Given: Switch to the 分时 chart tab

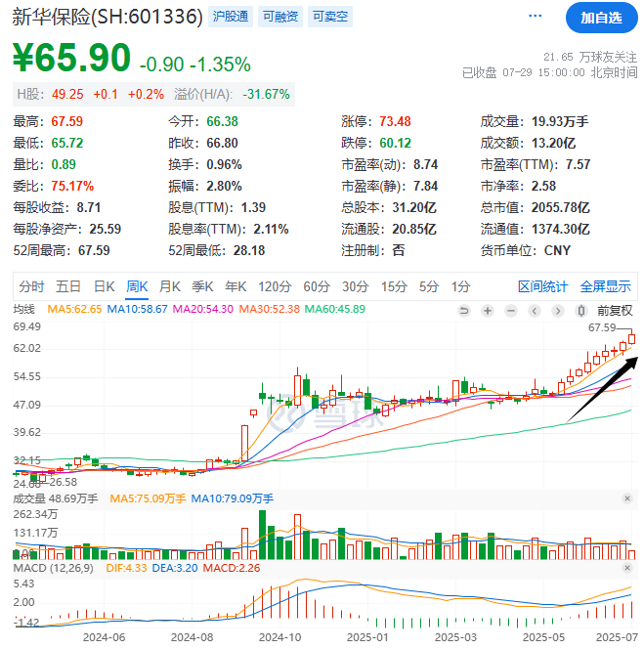Looking at the screenshot, I should click(31, 286).
